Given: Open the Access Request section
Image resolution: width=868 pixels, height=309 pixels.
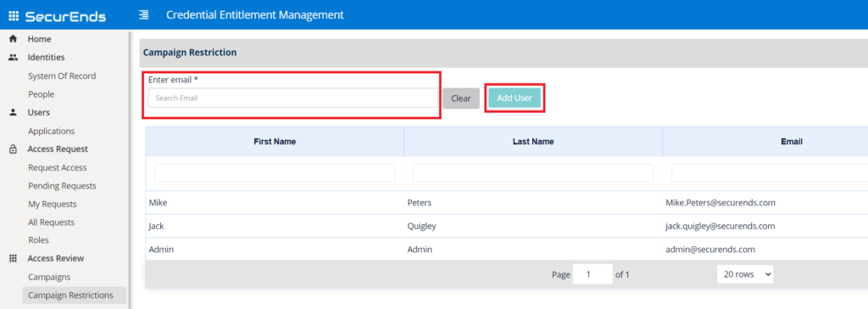Looking at the screenshot, I should (58, 149).
